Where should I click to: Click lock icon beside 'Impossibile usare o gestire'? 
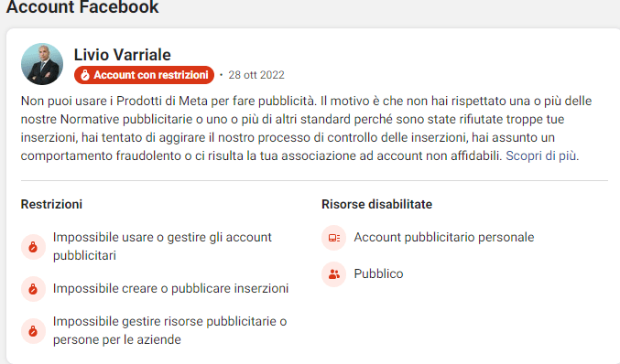click(33, 247)
